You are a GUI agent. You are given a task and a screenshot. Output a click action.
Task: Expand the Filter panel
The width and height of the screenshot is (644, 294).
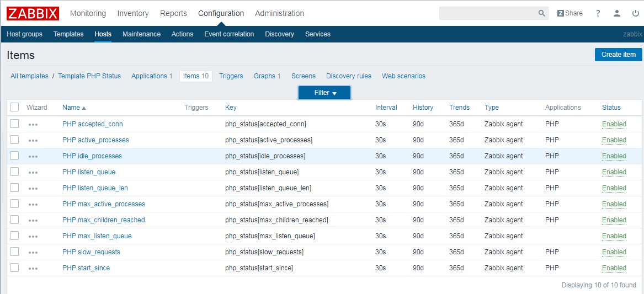[324, 93]
